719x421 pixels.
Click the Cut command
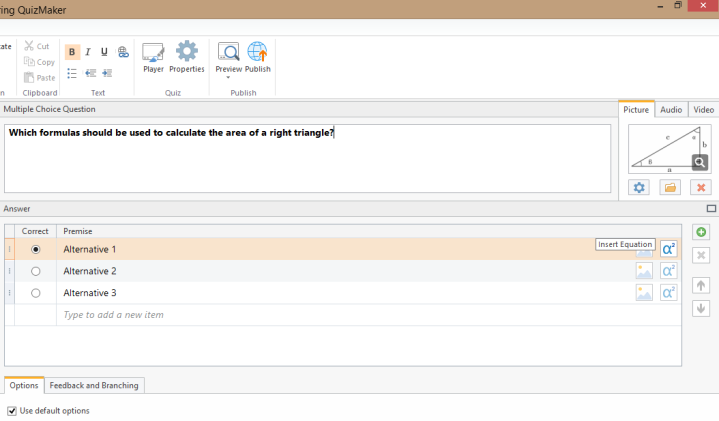37,46
